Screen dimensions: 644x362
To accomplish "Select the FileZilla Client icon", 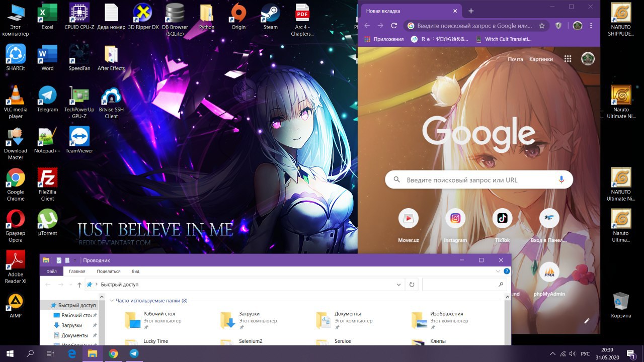I will pyautogui.click(x=47, y=185).
